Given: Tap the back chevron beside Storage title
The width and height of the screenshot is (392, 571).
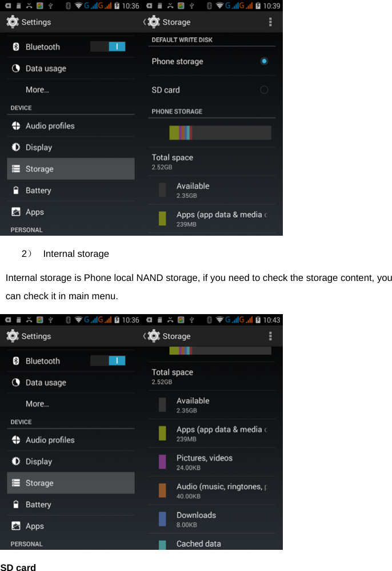Looking at the screenshot, I should coord(143,22).
